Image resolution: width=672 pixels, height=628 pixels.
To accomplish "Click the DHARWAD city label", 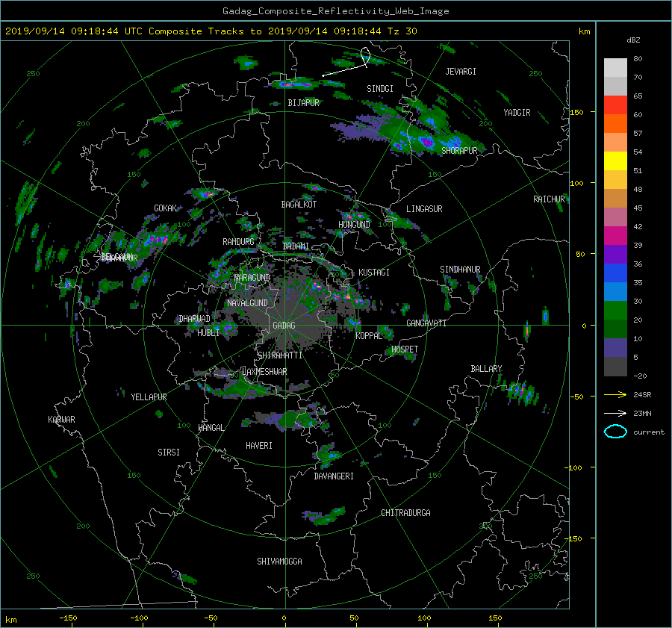I will point(194,319).
